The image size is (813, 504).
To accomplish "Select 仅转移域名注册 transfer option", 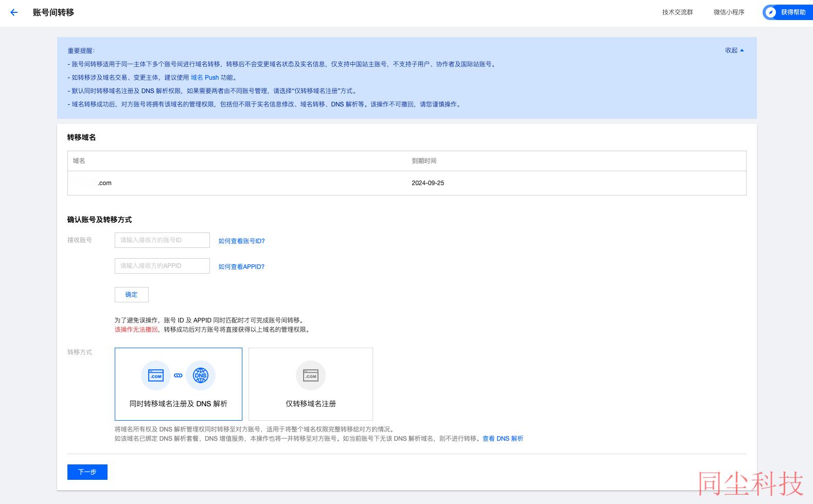I will [x=311, y=384].
